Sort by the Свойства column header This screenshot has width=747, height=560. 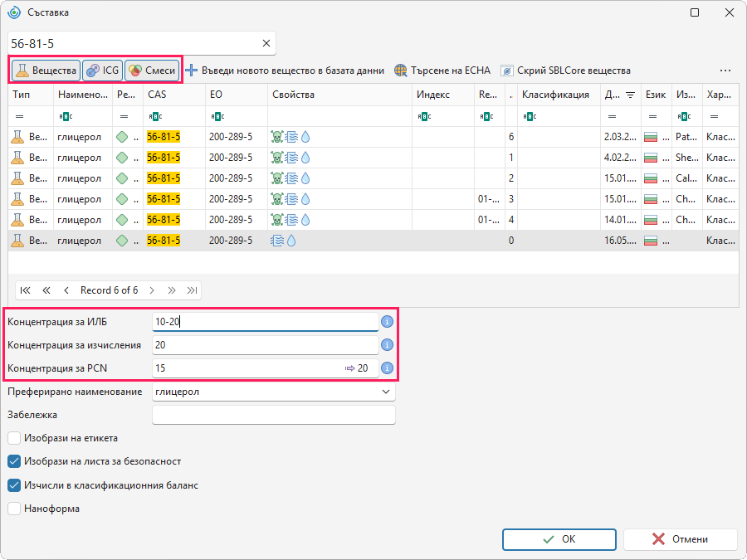tap(339, 95)
